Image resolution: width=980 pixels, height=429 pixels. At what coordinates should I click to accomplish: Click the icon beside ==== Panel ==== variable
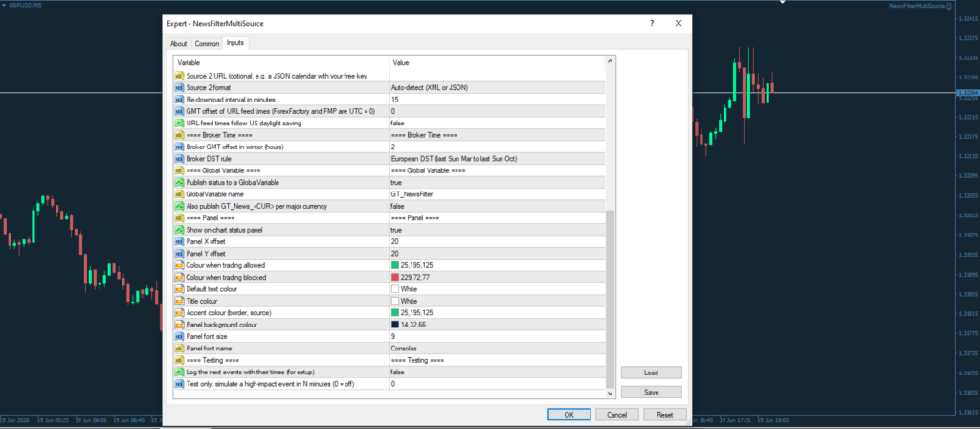pos(179,218)
